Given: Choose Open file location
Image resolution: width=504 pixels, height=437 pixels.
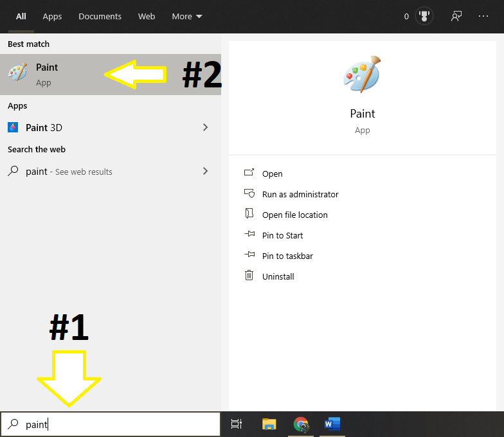Looking at the screenshot, I should [x=294, y=215].
